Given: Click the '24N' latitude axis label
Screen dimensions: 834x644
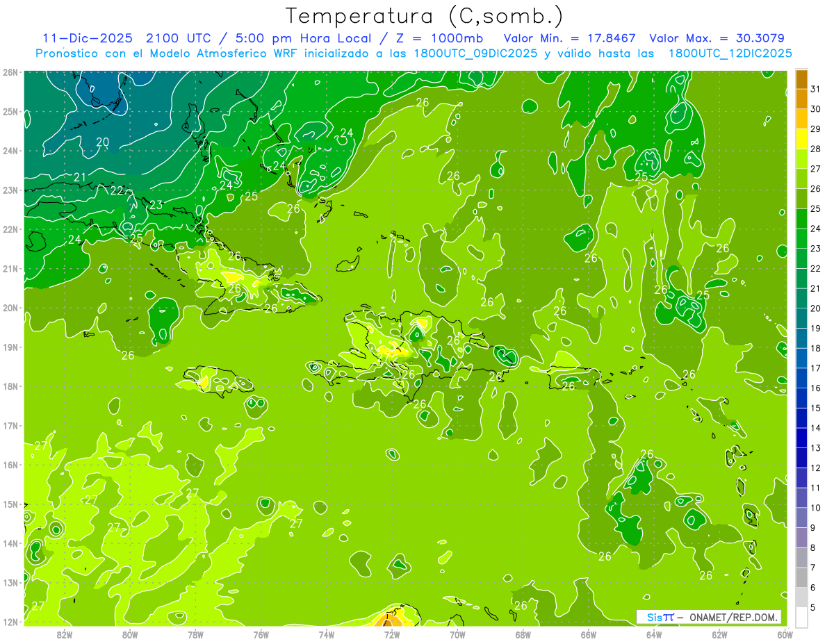Looking at the screenshot, I should point(10,151).
